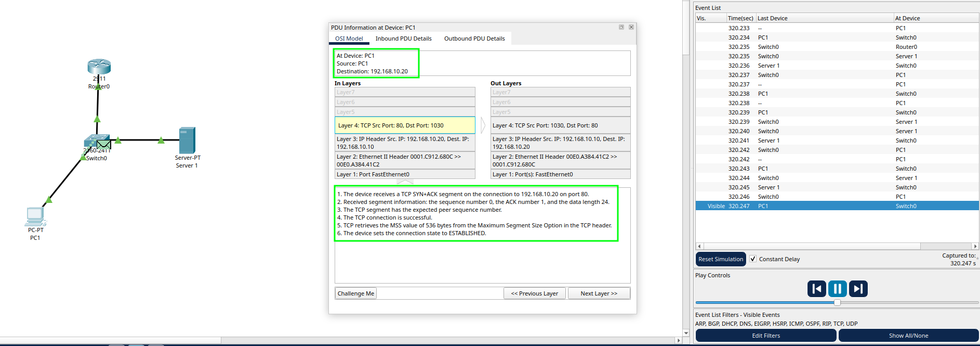Select the Out Layers Layer 4 TCP row
The image size is (980, 346).
point(560,125)
